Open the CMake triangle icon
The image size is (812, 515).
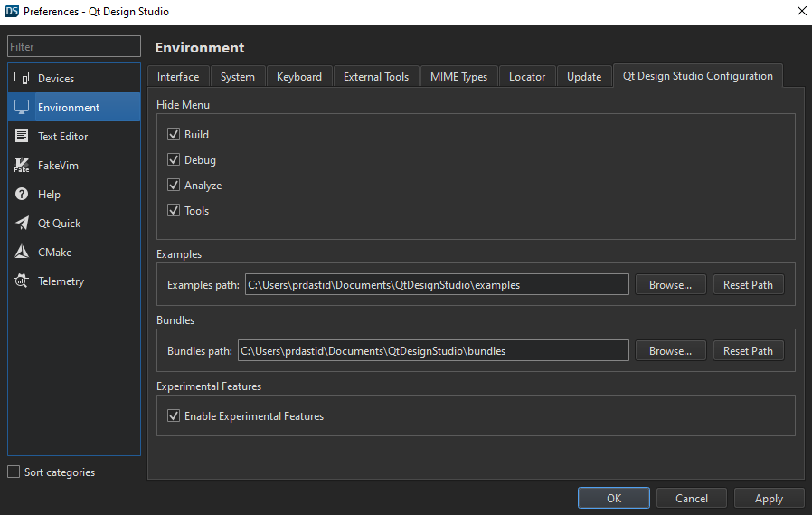[22, 253]
